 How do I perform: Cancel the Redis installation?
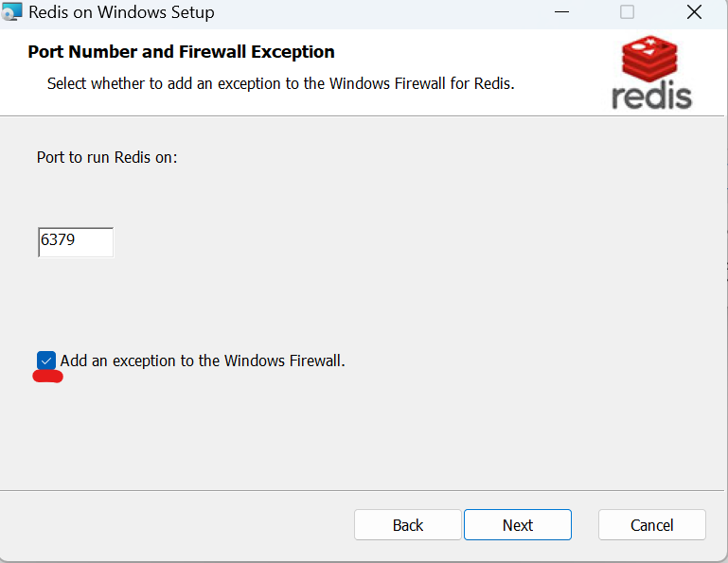(651, 525)
